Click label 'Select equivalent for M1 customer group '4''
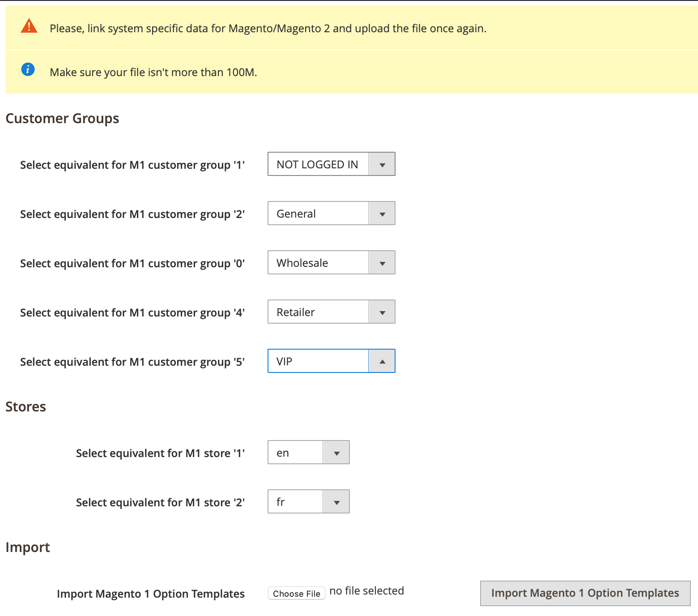Screen dimensions: 698x616 [x=132, y=312]
